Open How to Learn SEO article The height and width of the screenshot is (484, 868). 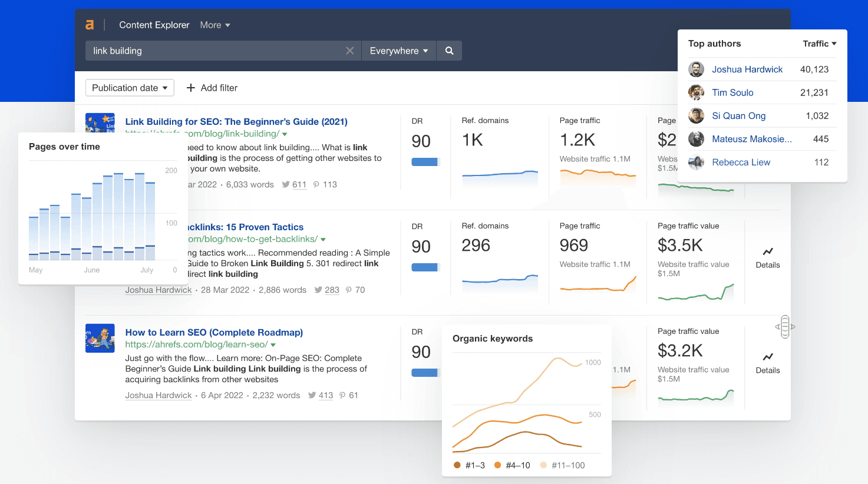(214, 332)
